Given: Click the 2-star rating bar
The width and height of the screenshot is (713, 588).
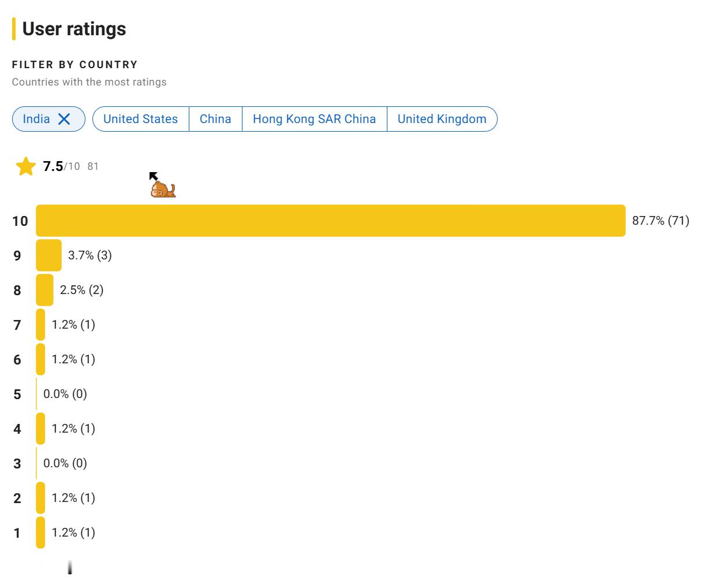Looking at the screenshot, I should [x=40, y=498].
